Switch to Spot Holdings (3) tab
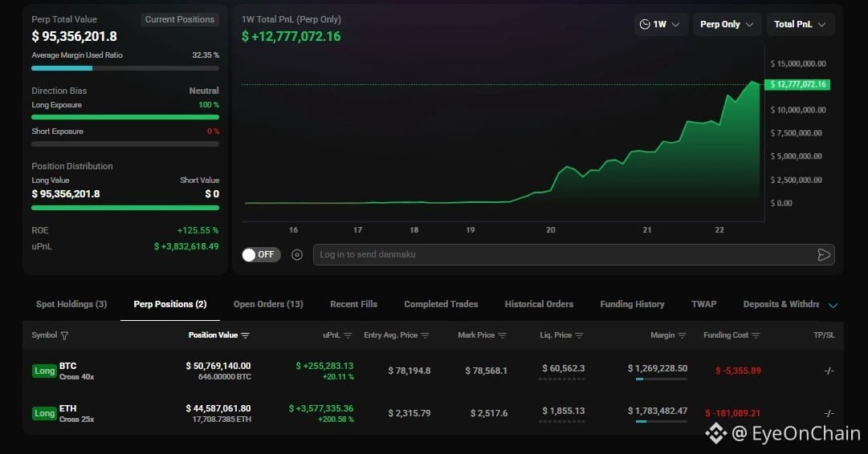868x454 pixels. [x=71, y=304]
